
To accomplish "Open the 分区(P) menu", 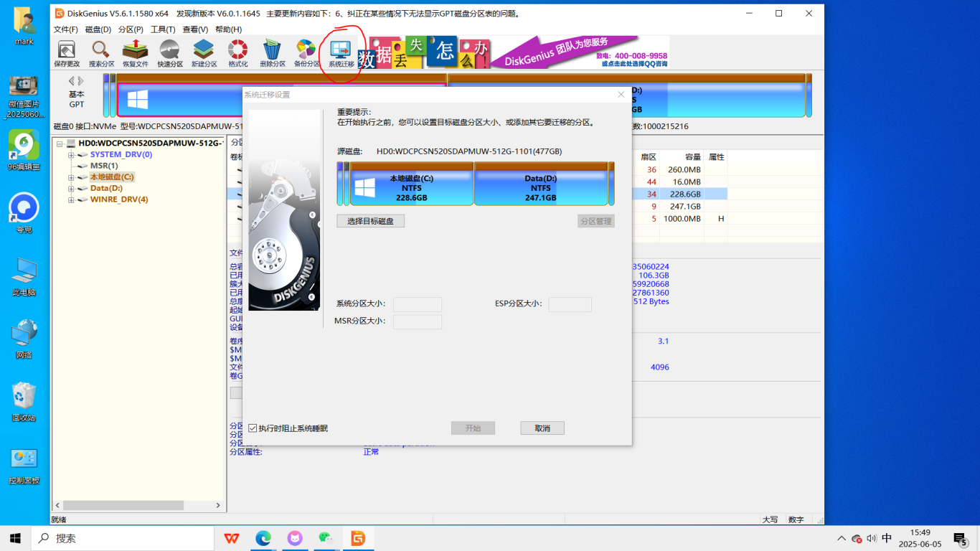I will [x=131, y=29].
